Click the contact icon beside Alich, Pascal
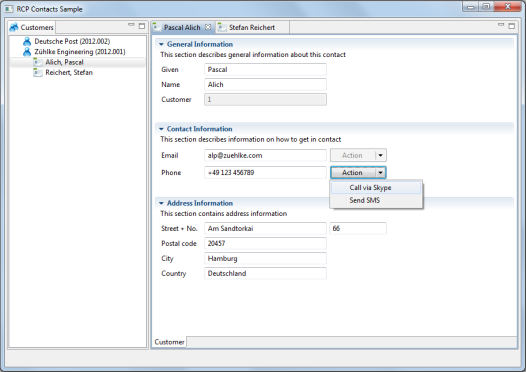Screen dimensions: 526x372 pyautogui.click(x=38, y=62)
